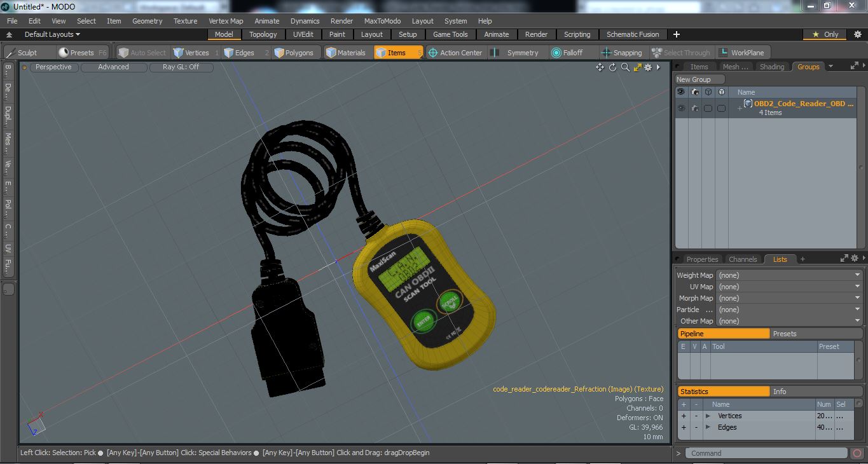868x464 pixels.
Task: Tick the second checkbox of OBD2 group
Action: pyautogui.click(x=721, y=108)
